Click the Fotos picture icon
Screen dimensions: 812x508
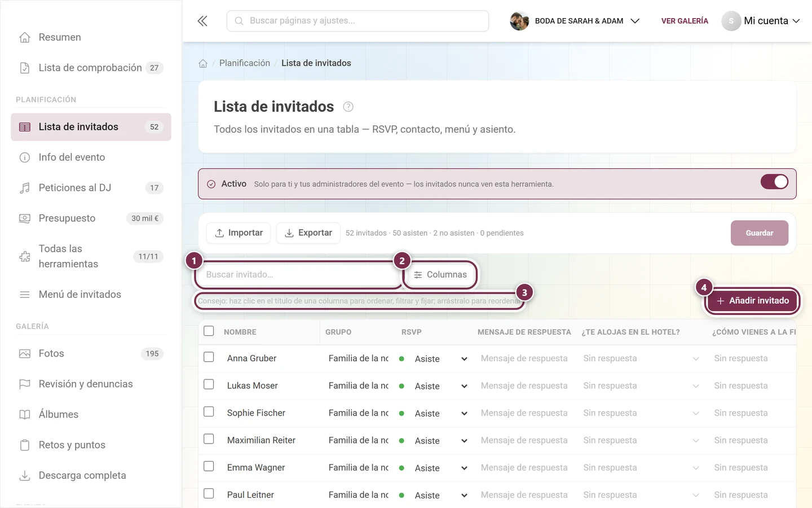tap(25, 354)
